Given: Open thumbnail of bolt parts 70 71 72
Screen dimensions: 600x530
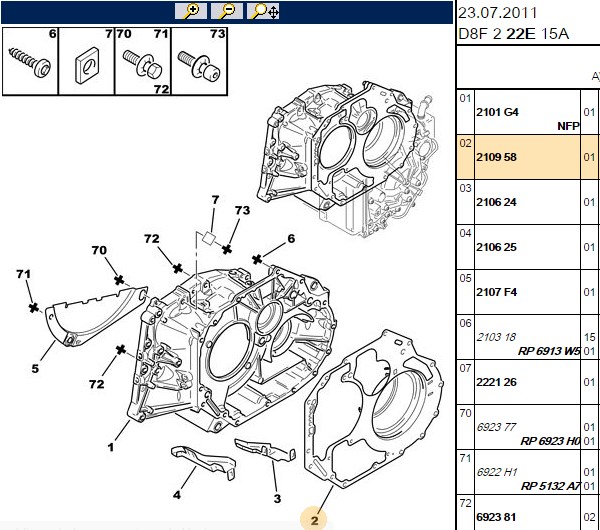Looking at the screenshot, I should (x=143, y=61).
